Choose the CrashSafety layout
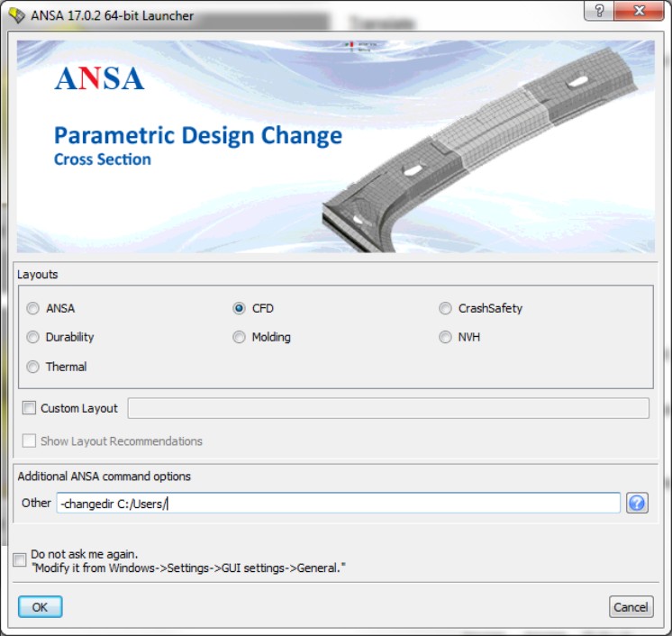This screenshot has height=636, width=672. 445,308
